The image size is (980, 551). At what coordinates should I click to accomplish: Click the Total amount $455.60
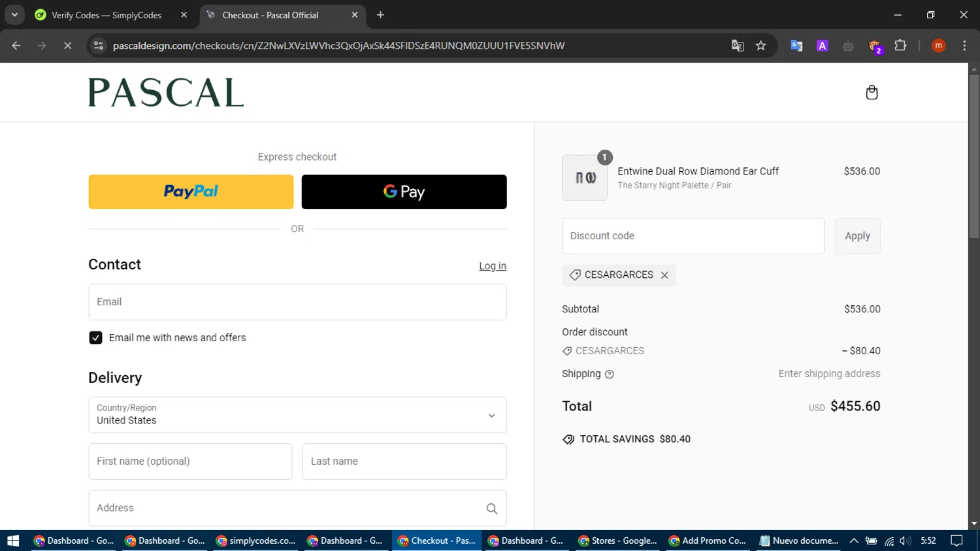click(x=855, y=407)
